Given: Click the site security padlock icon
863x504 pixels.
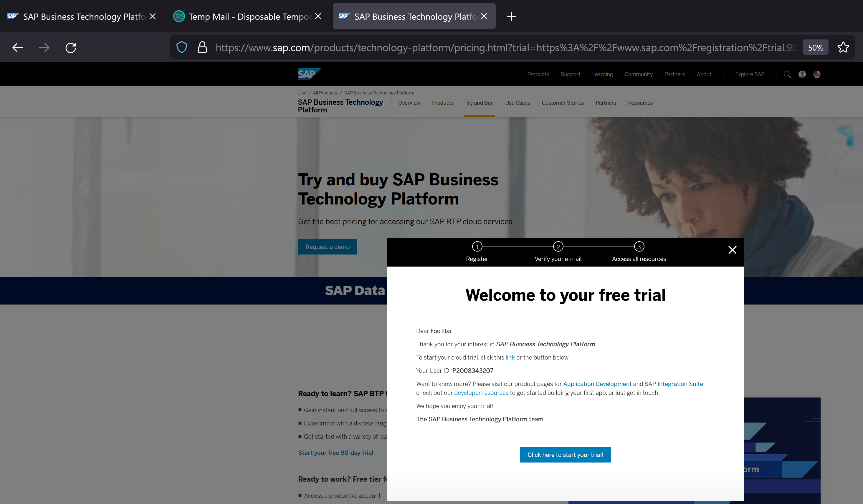Looking at the screenshot, I should 202,48.
